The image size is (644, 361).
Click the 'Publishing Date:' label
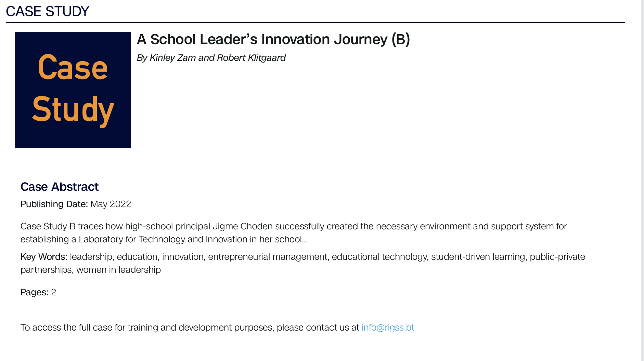54,204
